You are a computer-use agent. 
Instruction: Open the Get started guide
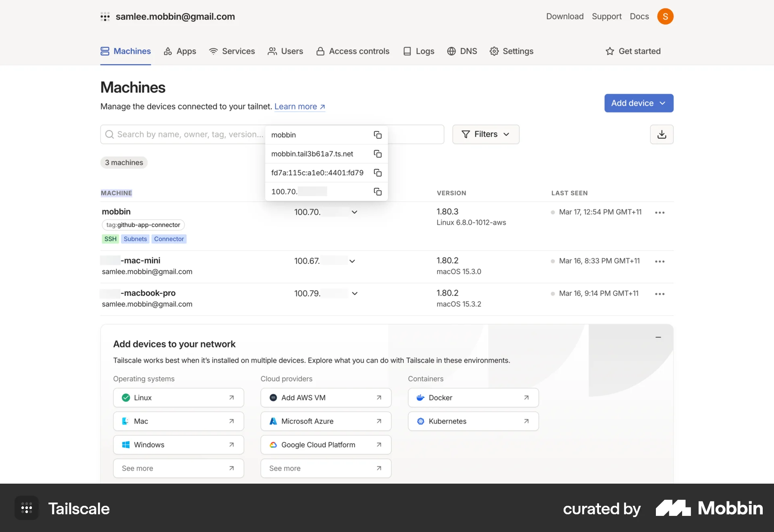pos(633,51)
